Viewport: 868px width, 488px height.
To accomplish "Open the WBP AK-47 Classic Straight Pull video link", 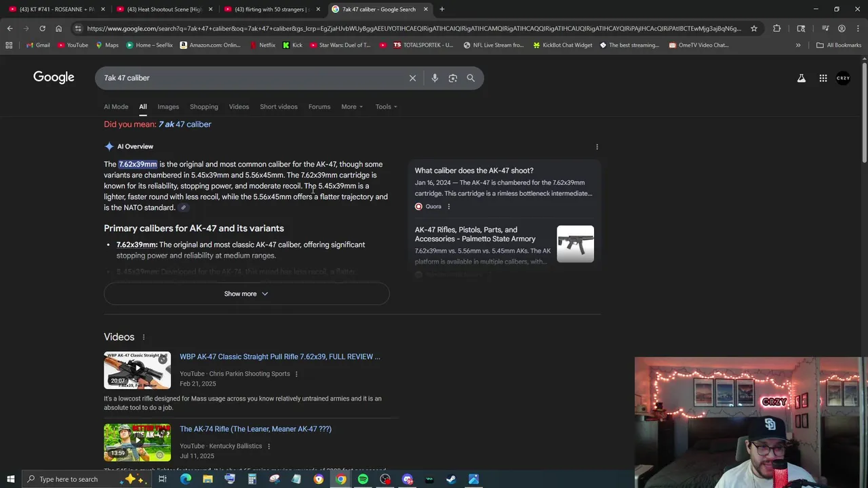I will coord(280,357).
